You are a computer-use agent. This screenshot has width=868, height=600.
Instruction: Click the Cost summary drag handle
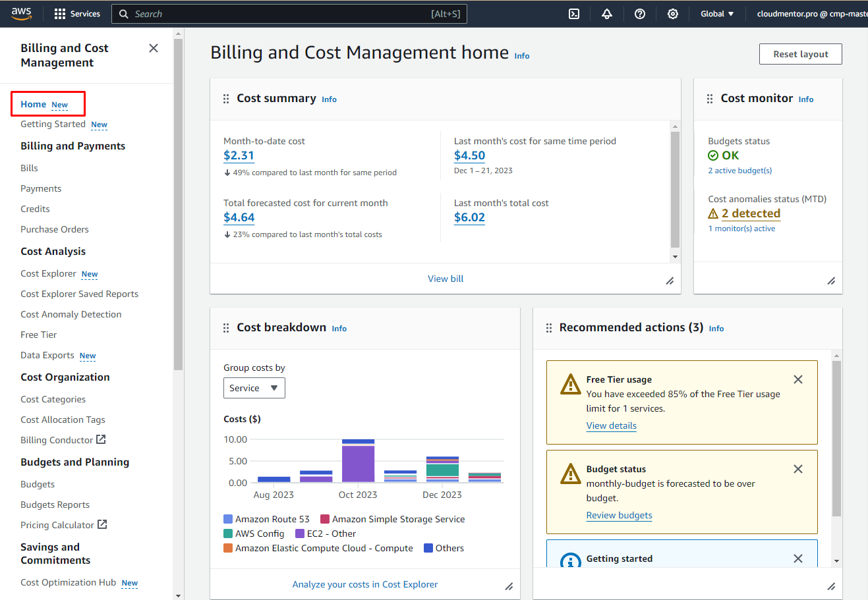tap(226, 99)
